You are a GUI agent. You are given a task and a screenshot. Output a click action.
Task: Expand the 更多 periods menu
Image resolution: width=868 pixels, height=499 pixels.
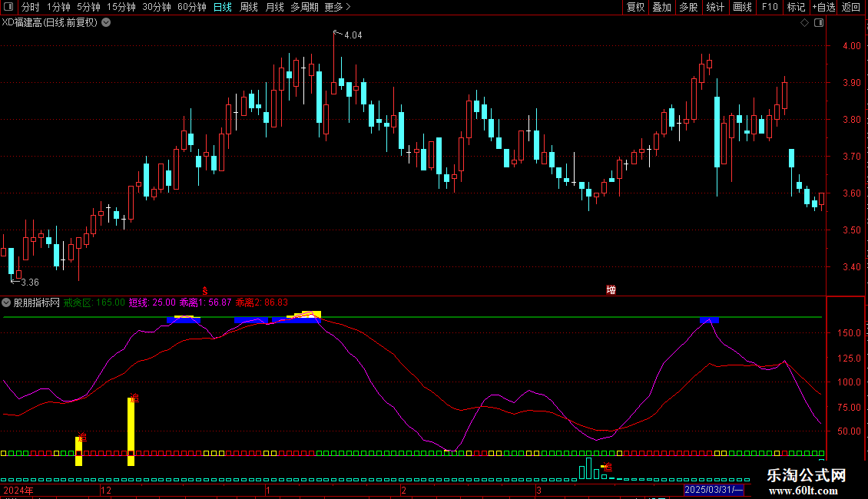point(338,7)
